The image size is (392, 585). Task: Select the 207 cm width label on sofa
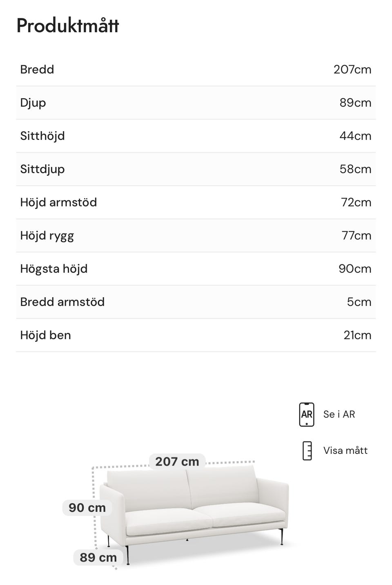point(177,462)
